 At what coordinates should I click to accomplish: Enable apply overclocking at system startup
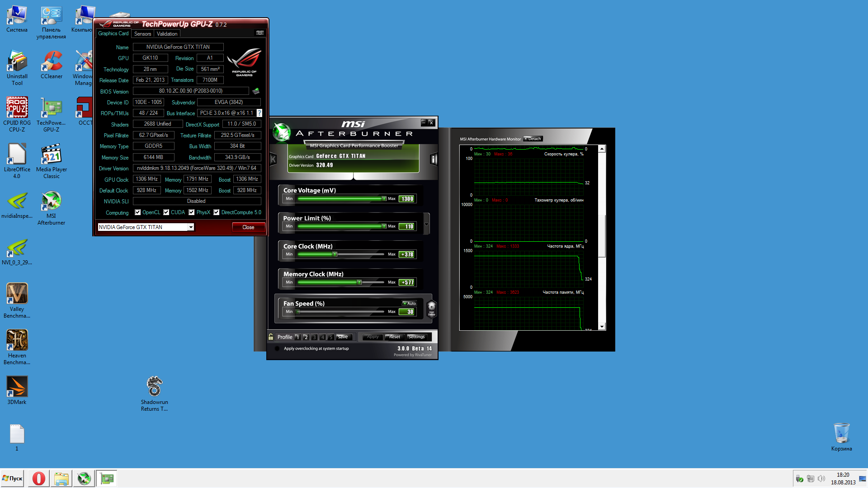pyautogui.click(x=277, y=348)
